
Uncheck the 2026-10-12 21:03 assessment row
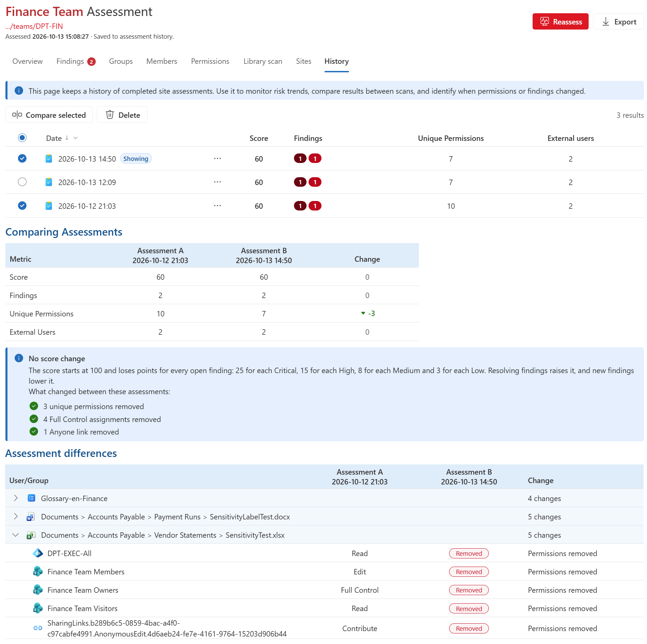[22, 206]
